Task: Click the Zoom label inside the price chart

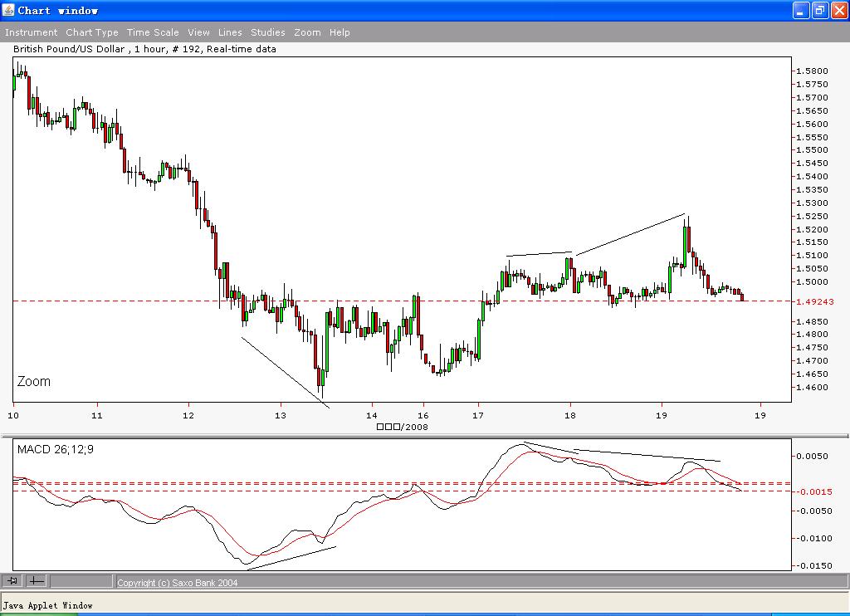Action: coord(33,381)
